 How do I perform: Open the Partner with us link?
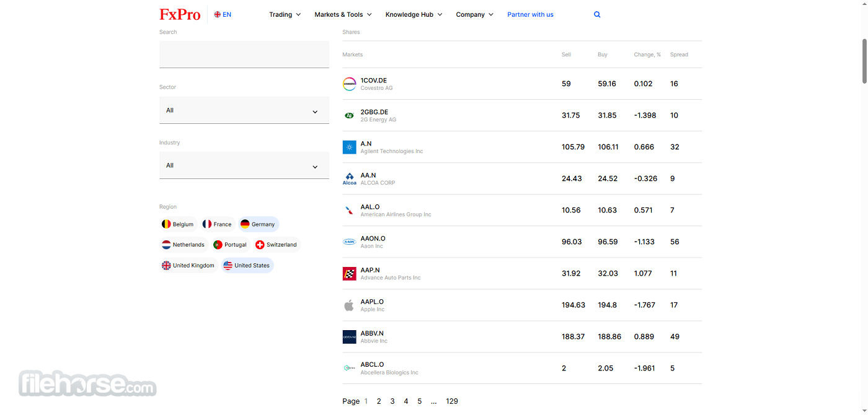530,14
